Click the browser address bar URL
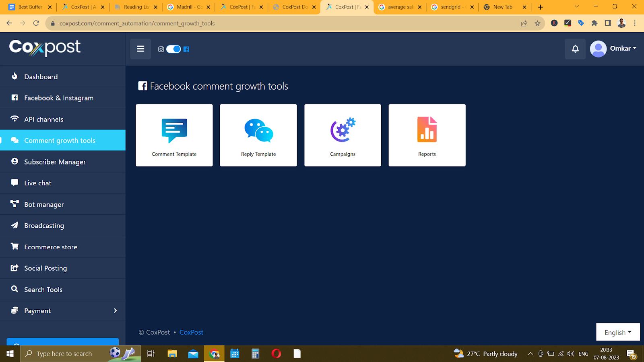This screenshot has height=362, width=644. point(137,23)
